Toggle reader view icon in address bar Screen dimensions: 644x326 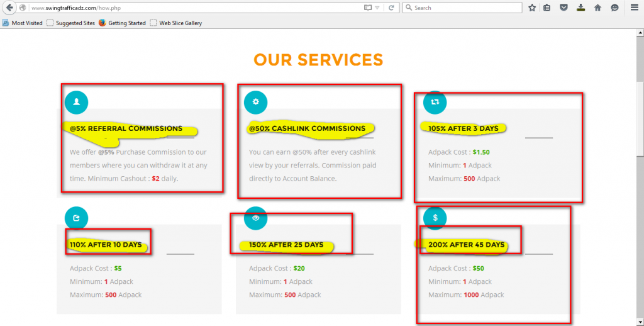pos(368,8)
